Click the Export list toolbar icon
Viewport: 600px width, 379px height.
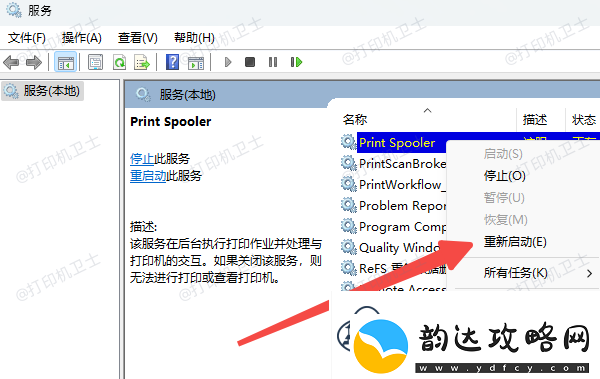tap(142, 62)
